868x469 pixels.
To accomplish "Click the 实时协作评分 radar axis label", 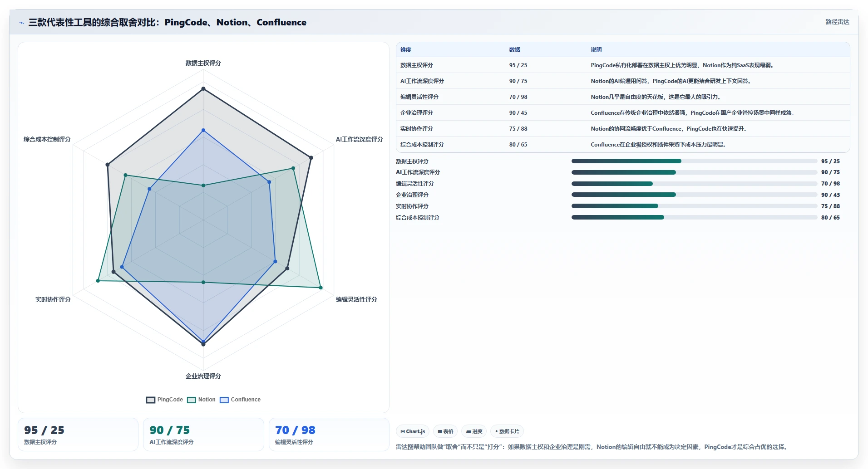I will pyautogui.click(x=53, y=299).
